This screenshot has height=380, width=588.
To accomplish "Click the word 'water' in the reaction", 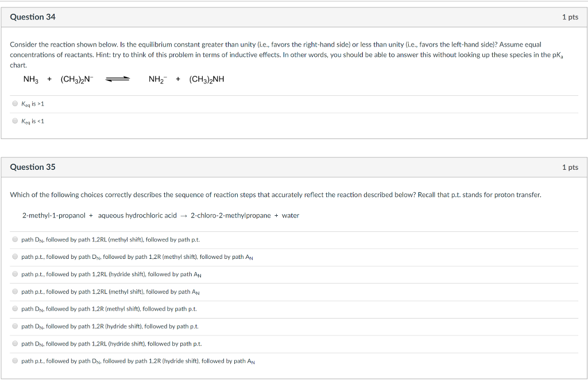I will pyautogui.click(x=291, y=215).
